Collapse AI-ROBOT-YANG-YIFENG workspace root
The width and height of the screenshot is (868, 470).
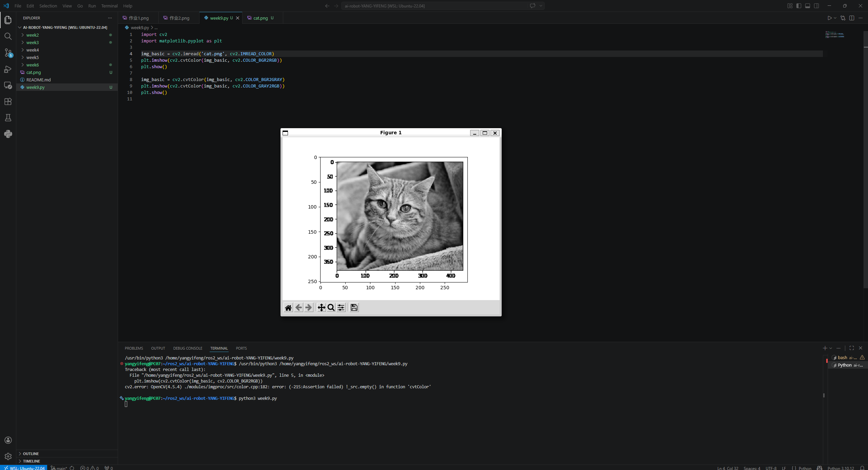[x=67, y=27]
